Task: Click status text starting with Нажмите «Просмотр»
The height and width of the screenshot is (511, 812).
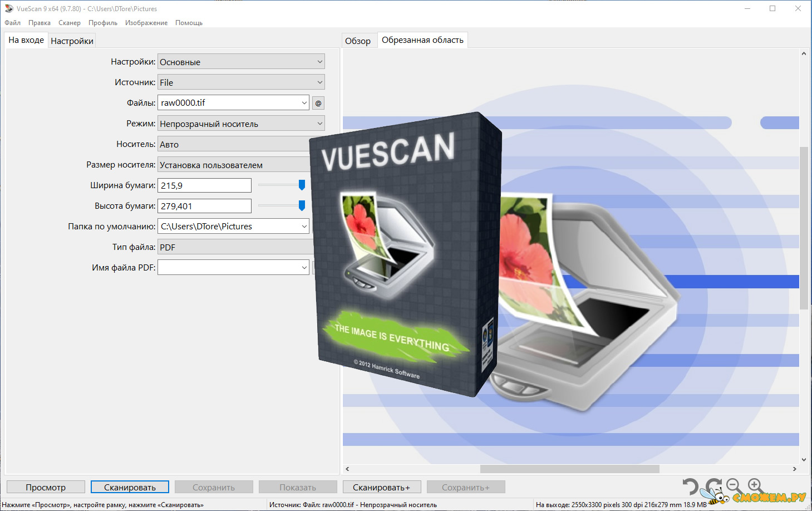Action: (103, 505)
